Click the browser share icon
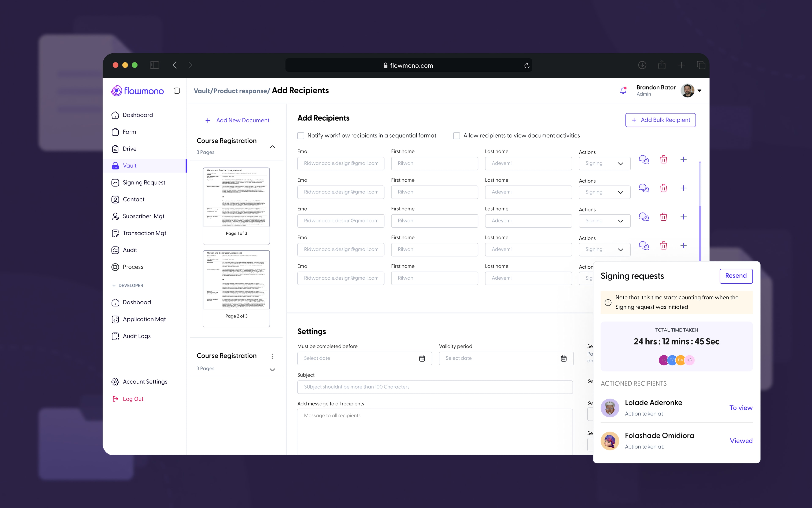Viewport: 812px width, 508px height. tap(661, 65)
